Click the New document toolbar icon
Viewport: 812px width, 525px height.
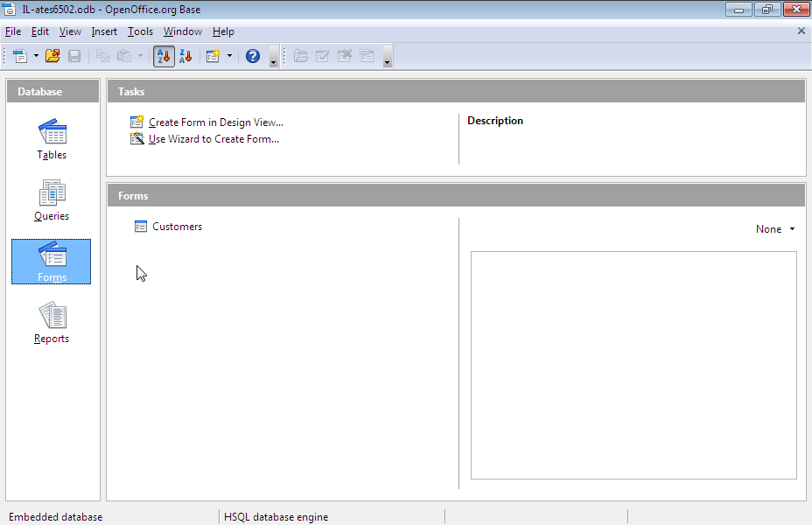coord(20,56)
